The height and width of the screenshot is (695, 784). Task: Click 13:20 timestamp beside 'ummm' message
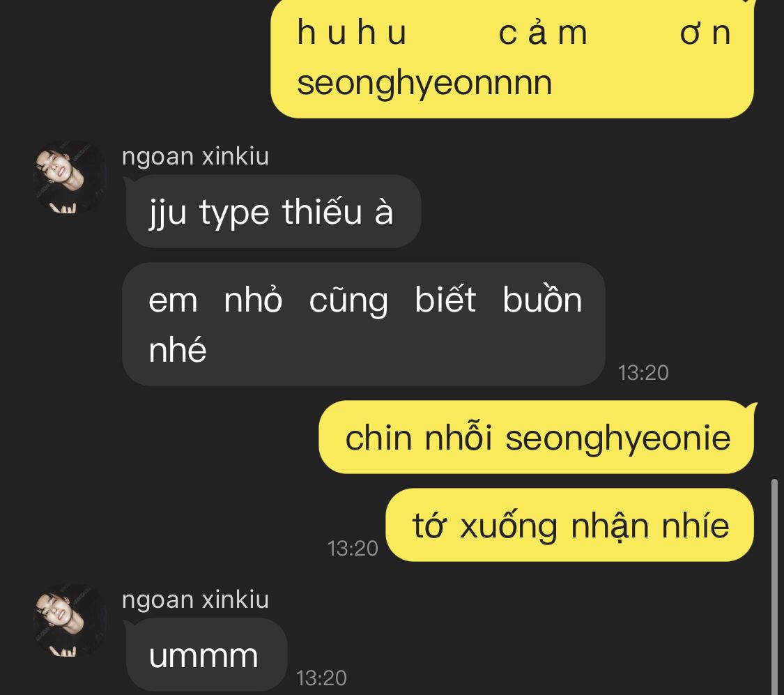click(x=321, y=678)
